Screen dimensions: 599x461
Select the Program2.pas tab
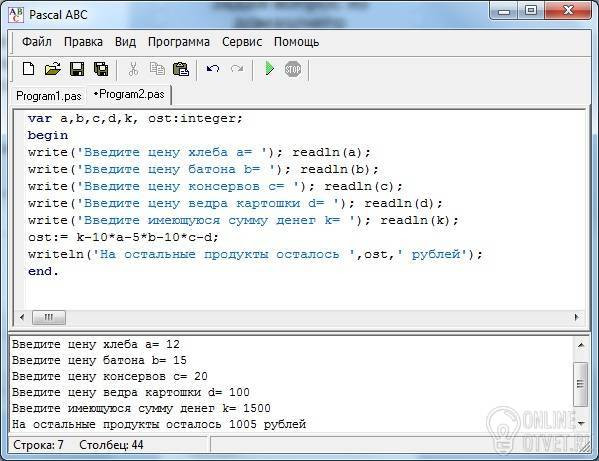point(129,94)
